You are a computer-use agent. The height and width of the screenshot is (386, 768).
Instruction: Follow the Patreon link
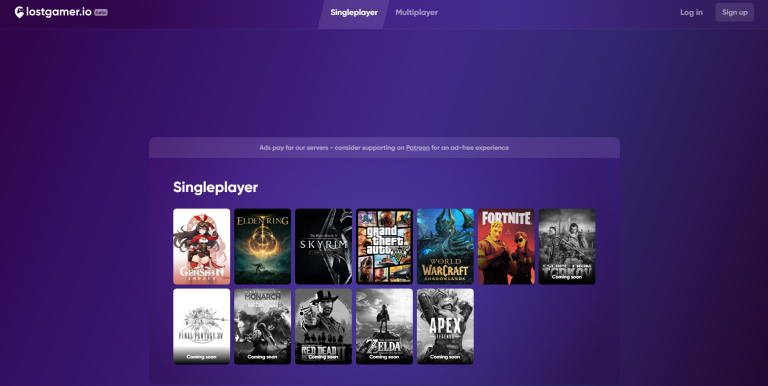(417, 148)
